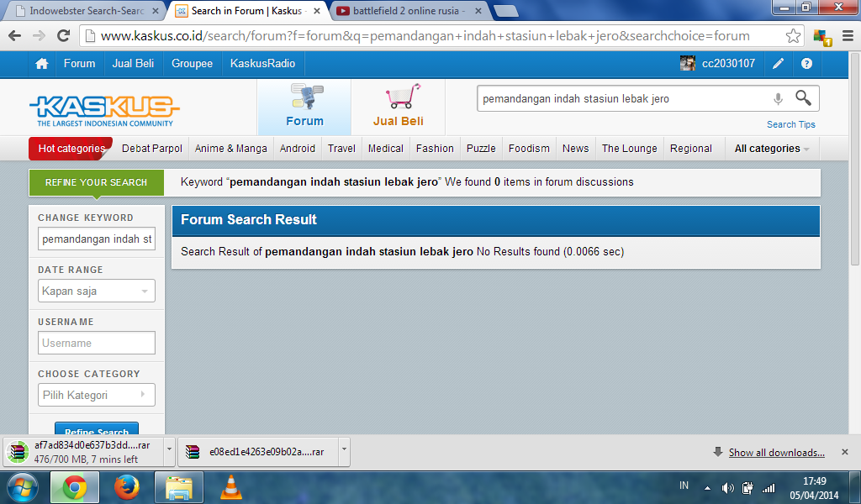Select the Search in Forum Kaskus tab

pos(247,11)
